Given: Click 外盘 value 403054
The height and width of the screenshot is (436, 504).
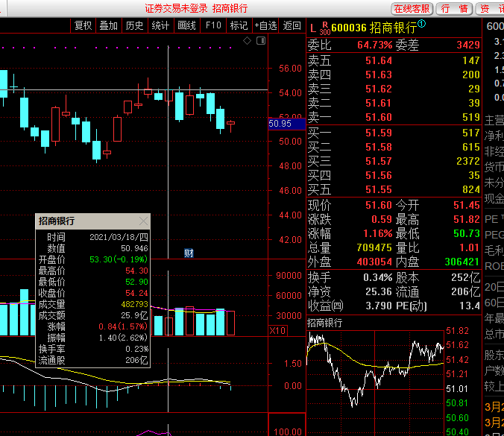Looking at the screenshot, I should click(x=374, y=262).
